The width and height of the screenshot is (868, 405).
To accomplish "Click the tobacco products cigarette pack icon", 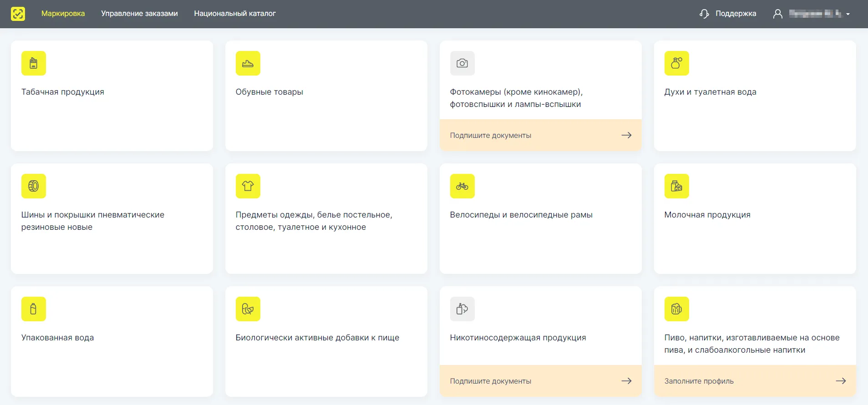I will click(x=34, y=63).
